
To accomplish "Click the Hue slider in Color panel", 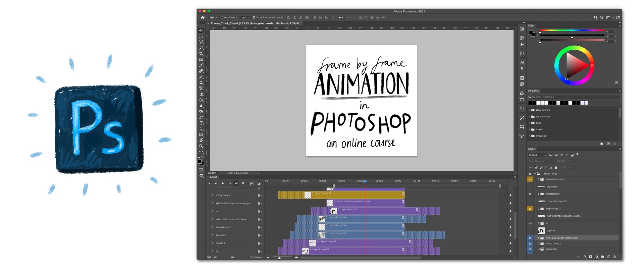I will coord(572,31).
